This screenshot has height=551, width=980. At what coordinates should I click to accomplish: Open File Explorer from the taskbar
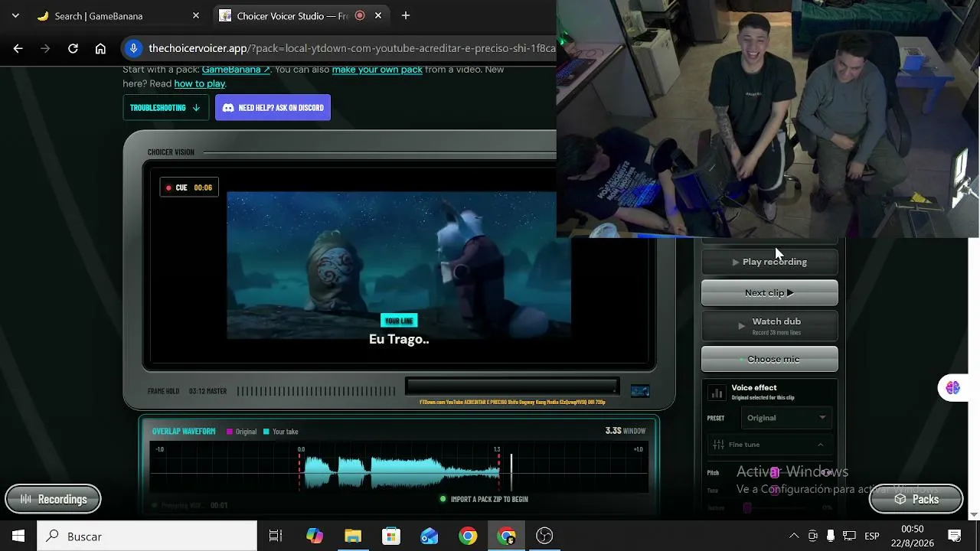pos(353,536)
